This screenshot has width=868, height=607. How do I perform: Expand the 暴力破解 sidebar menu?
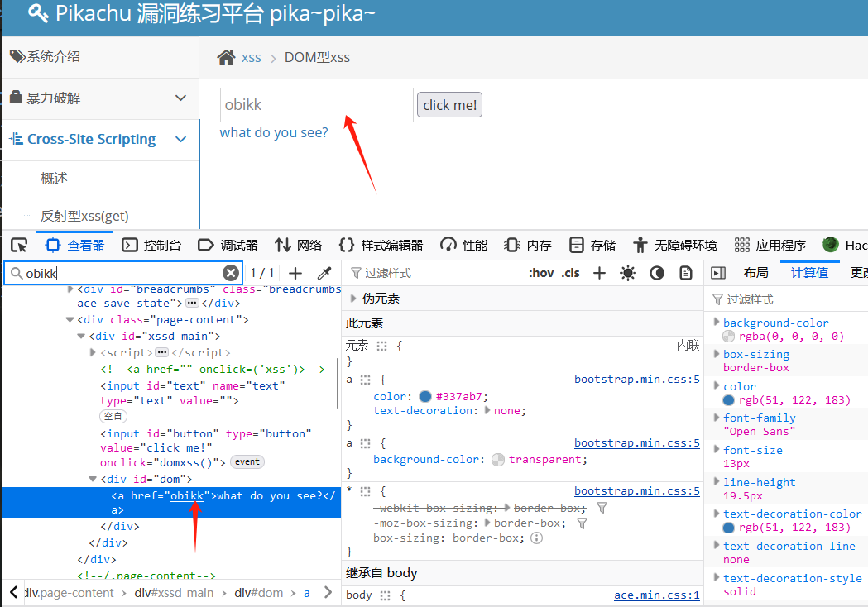(x=101, y=98)
